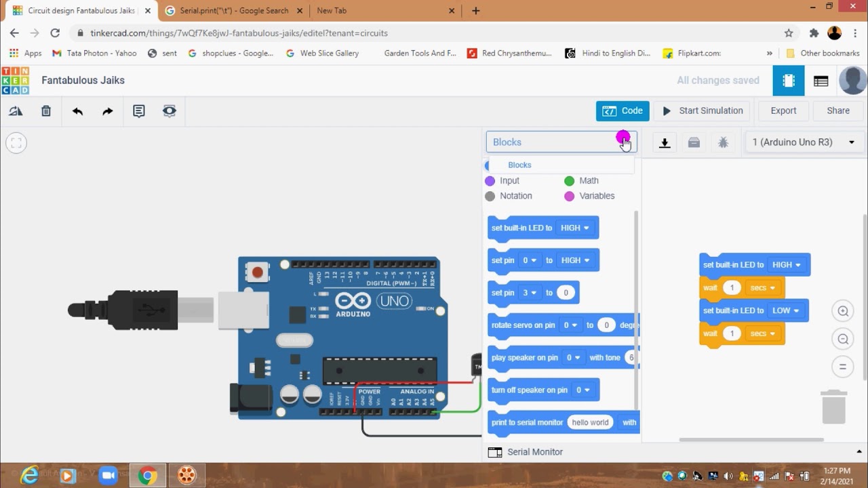Zoom out the blocks workspace
This screenshot has width=868, height=488.
(843, 339)
